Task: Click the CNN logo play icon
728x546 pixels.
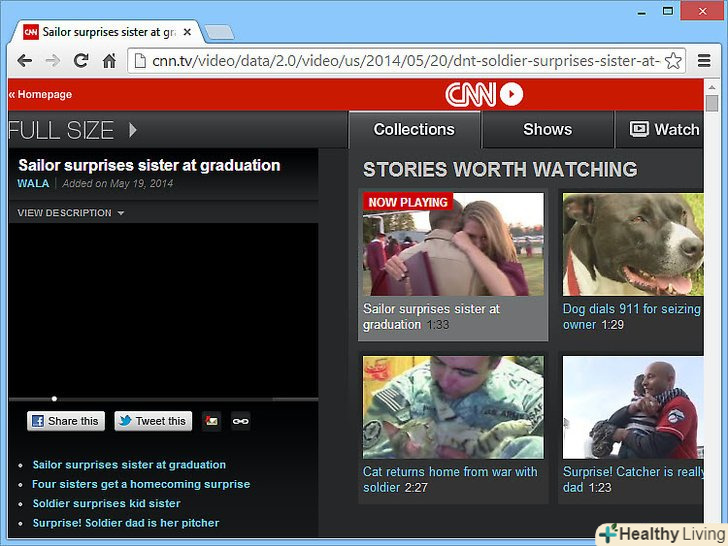Action: (x=512, y=94)
